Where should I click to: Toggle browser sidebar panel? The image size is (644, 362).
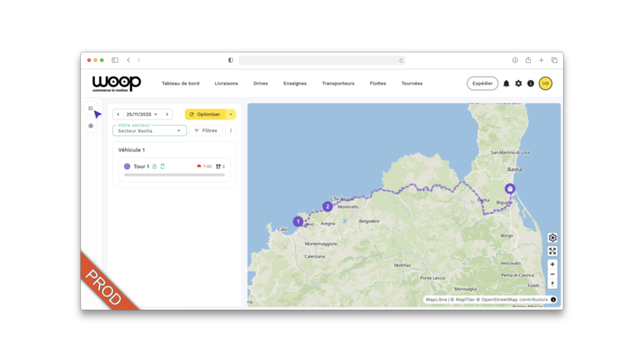(115, 60)
